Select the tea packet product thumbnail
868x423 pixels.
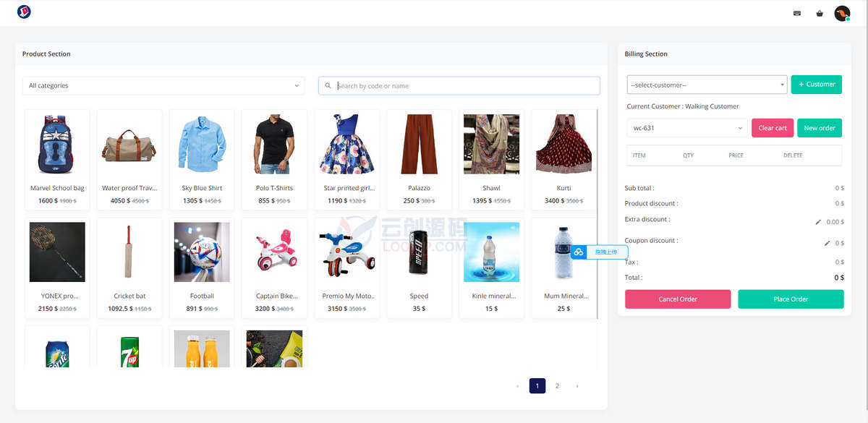tap(274, 349)
